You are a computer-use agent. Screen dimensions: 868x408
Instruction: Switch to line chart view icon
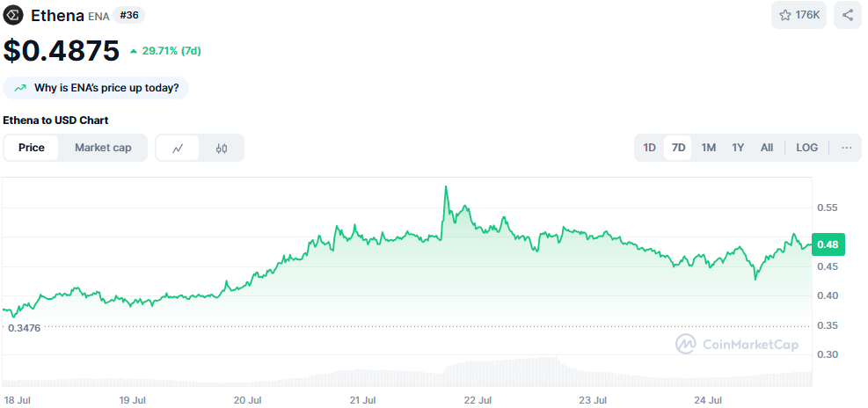click(178, 148)
